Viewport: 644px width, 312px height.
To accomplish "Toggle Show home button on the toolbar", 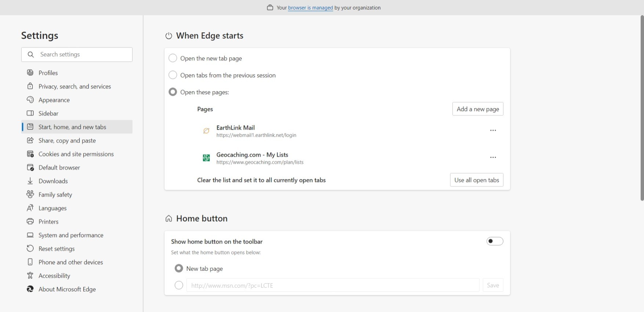I will pos(495,241).
